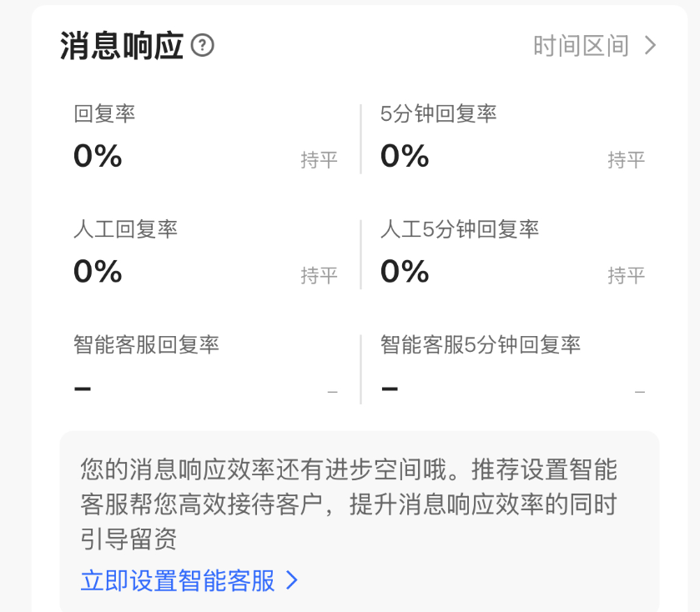
Task: Select the 智能客服回复率 label
Action: pos(146,343)
